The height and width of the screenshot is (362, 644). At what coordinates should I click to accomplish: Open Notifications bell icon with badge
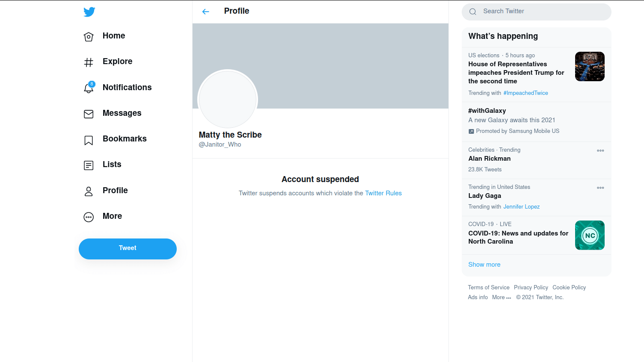pyautogui.click(x=89, y=88)
